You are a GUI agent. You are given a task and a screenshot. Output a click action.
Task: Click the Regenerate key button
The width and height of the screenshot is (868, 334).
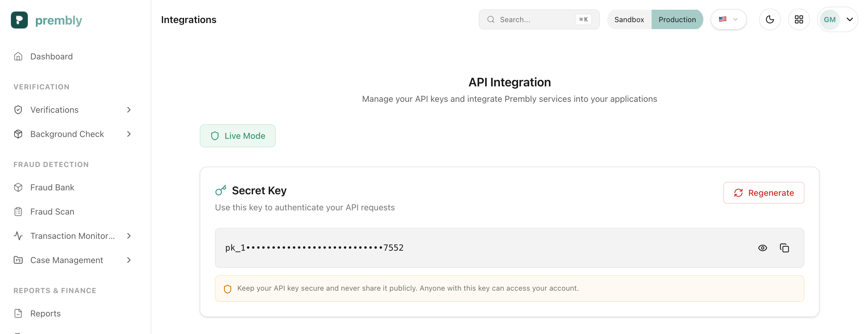click(x=764, y=193)
